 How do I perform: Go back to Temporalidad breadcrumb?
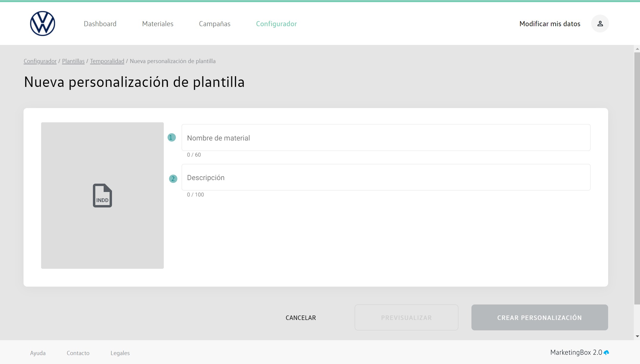tap(107, 61)
